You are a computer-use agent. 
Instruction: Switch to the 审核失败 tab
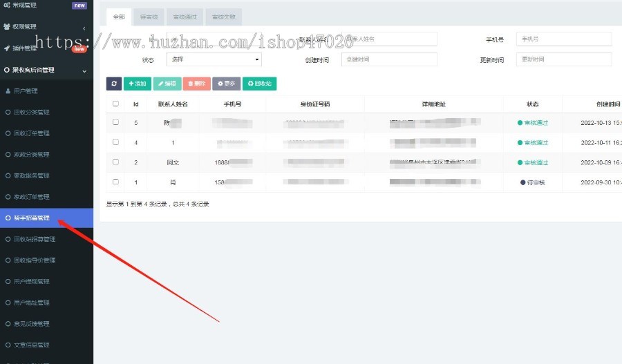point(224,17)
